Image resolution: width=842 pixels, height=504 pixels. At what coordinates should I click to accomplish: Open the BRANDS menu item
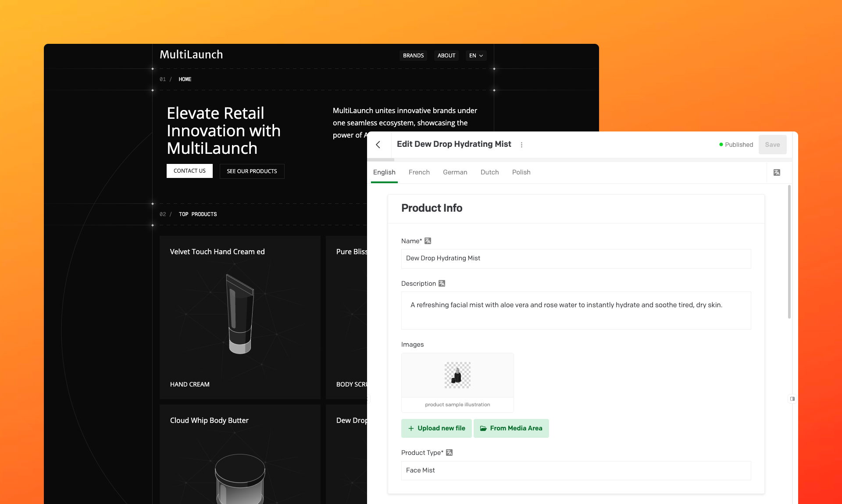click(413, 56)
